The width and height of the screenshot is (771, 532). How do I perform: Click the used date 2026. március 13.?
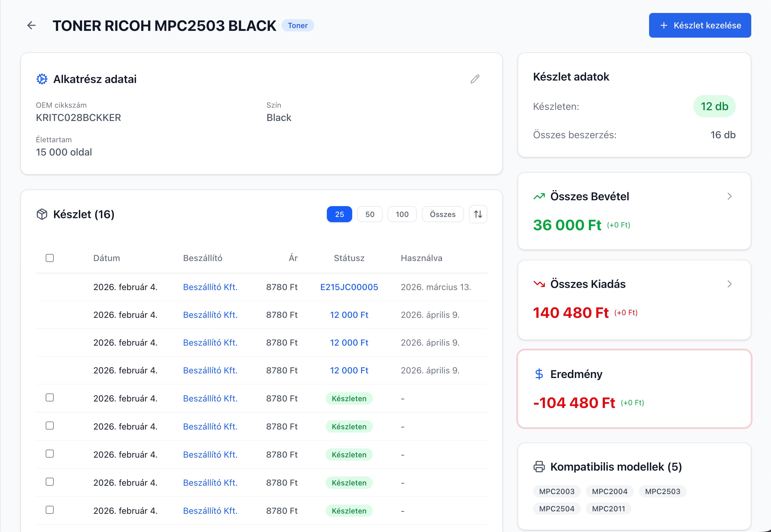tap(436, 287)
